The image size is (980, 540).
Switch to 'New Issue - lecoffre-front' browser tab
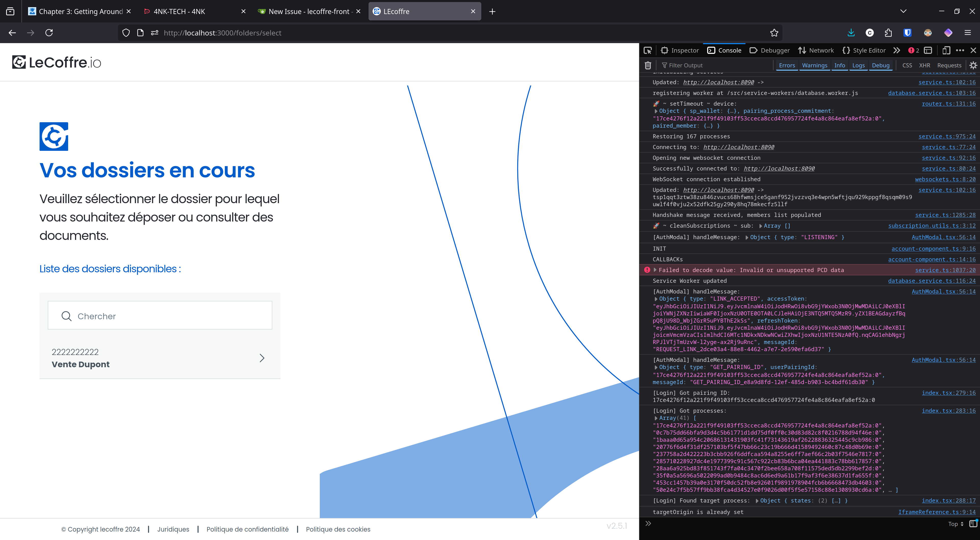309,11
